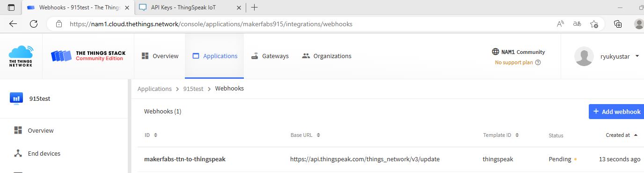Open browser Collections icon
The width and height of the screenshot is (644, 173).
click(618, 24)
